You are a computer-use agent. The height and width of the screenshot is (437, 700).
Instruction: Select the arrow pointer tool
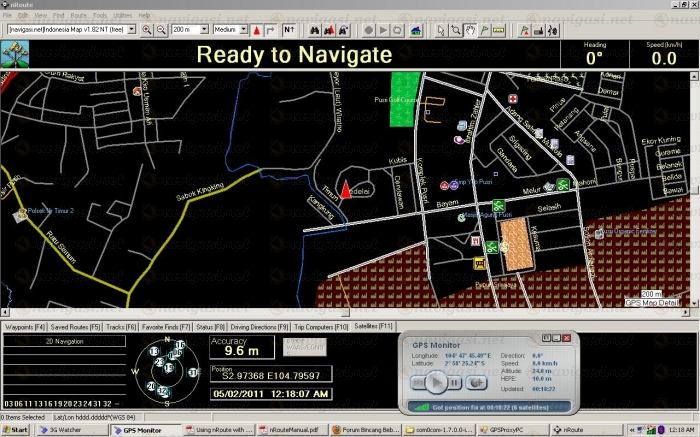tap(441, 30)
